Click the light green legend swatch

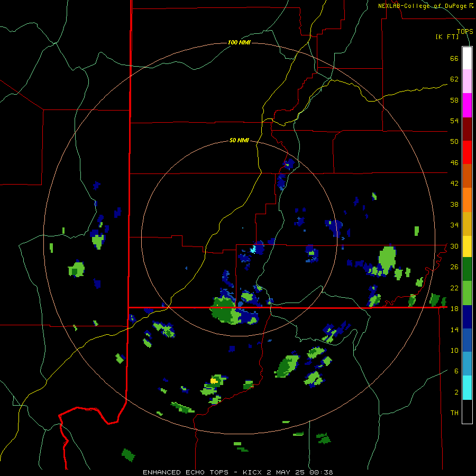point(467,293)
